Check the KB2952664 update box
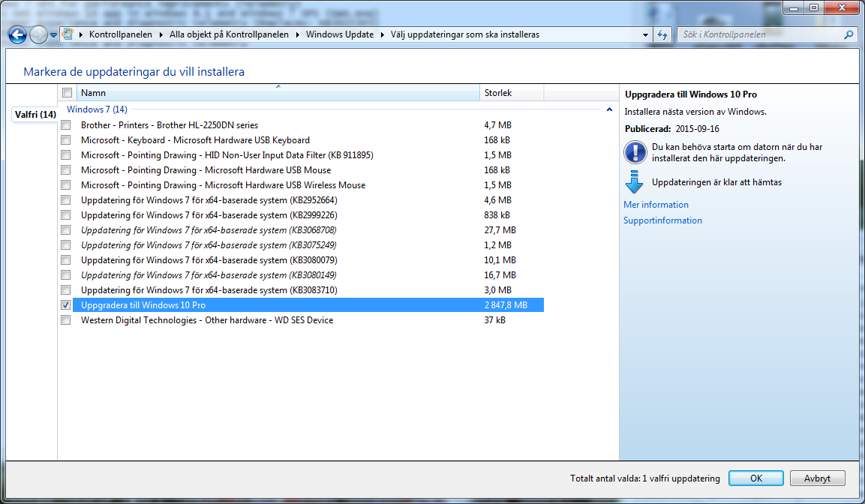This screenshot has width=865, height=504. pos(66,200)
